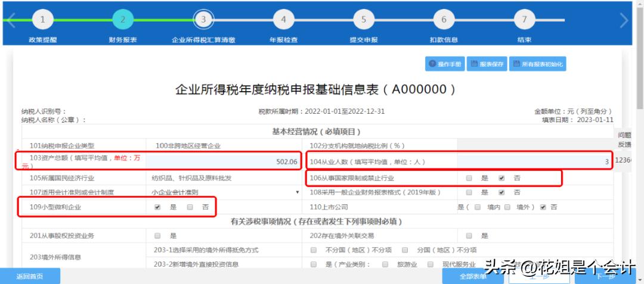Open 全部表单 list of all forms
This screenshot has height=284, width=644.
473,277
